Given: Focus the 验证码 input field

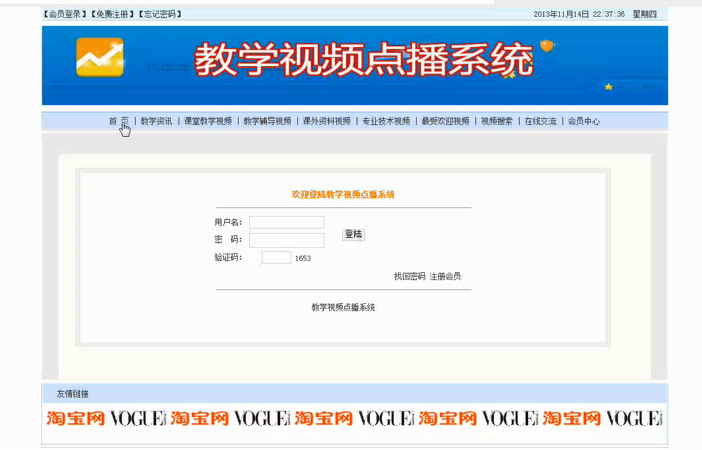Looking at the screenshot, I should tap(276, 257).
